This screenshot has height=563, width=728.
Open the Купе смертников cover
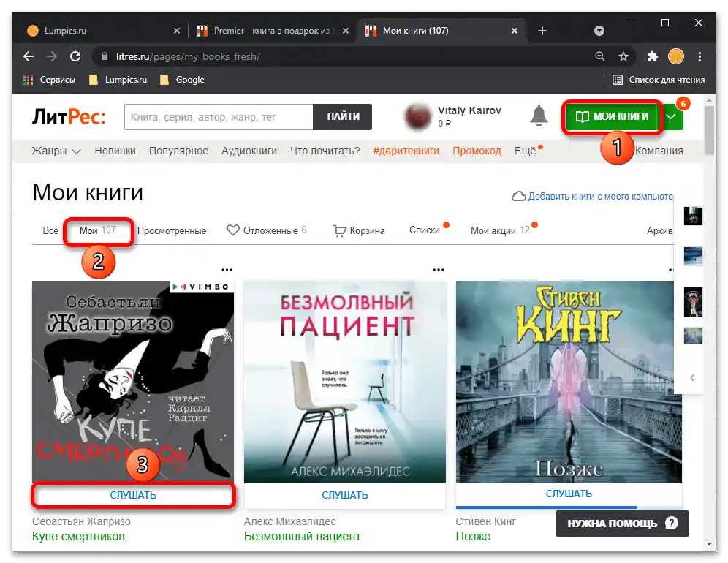(x=133, y=382)
